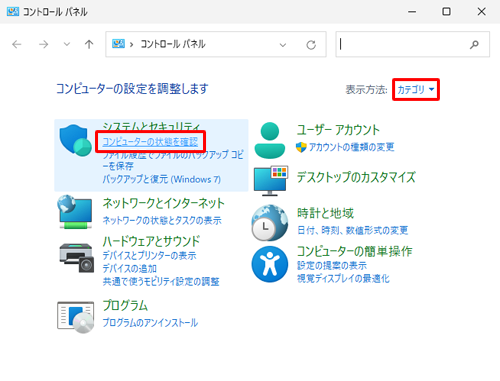The width and height of the screenshot is (500, 381).
Task: Click the search magnifier icon
Action: [474, 44]
